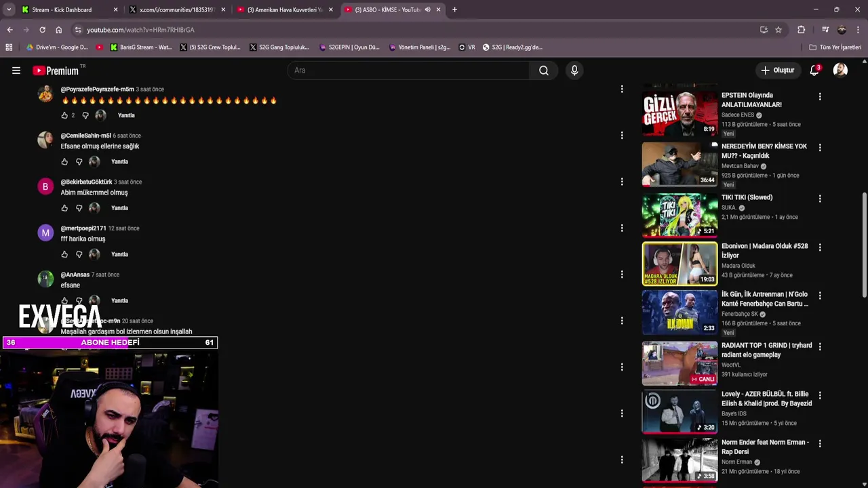Click timestamp "3 saat önce" on @BekirbatuGöktürk comment
Screen dimensions: 868x488
[x=127, y=182]
